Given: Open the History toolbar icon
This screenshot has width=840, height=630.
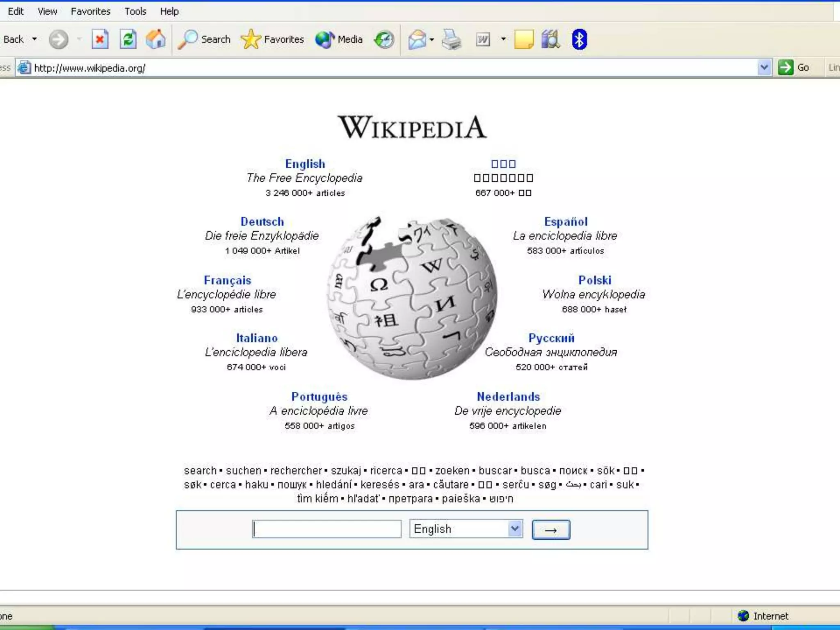Looking at the screenshot, I should tap(384, 39).
